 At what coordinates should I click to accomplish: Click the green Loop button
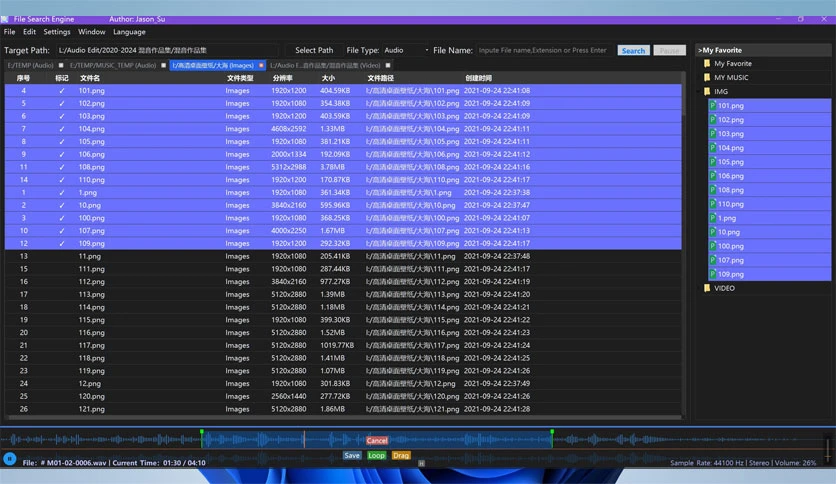(x=376, y=456)
